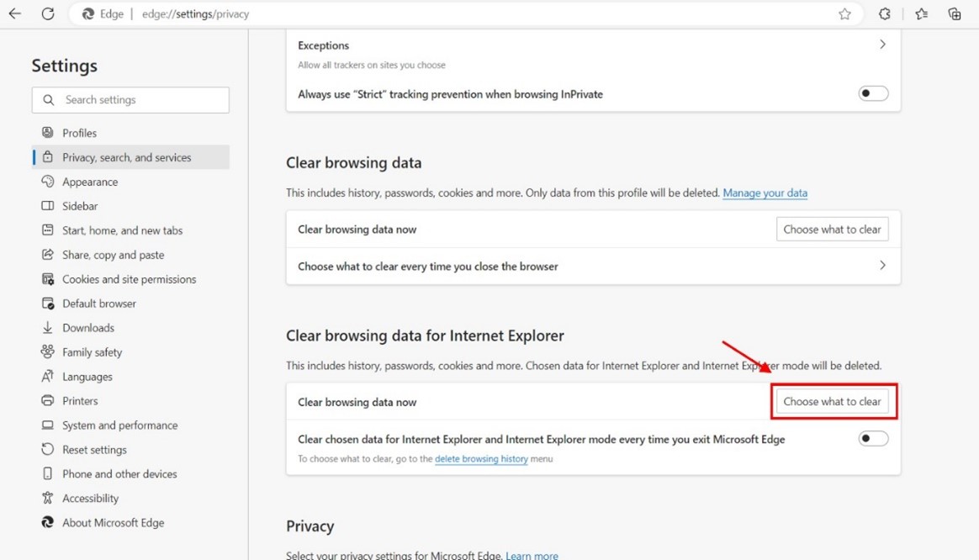Open Downloads settings
This screenshot has height=560, width=979.
pos(88,328)
